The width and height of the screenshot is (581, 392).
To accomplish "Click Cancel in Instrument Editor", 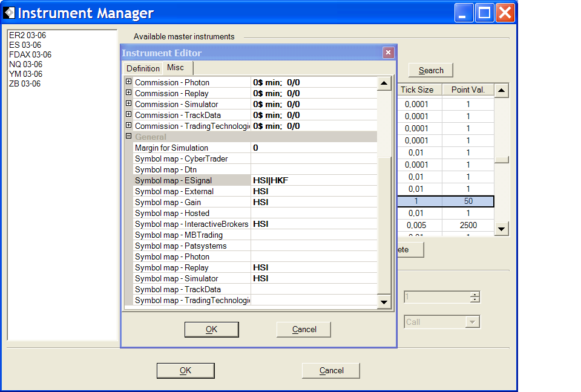I will click(x=304, y=329).
